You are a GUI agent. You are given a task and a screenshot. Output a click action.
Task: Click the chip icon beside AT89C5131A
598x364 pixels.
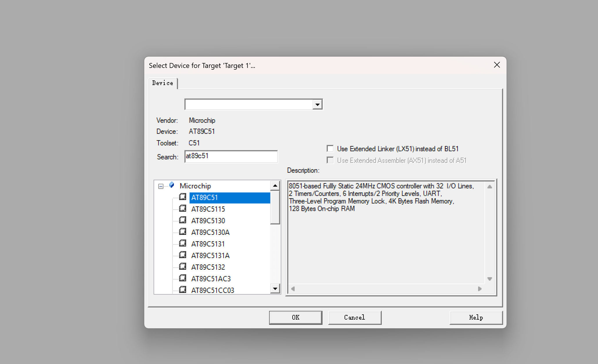click(183, 255)
